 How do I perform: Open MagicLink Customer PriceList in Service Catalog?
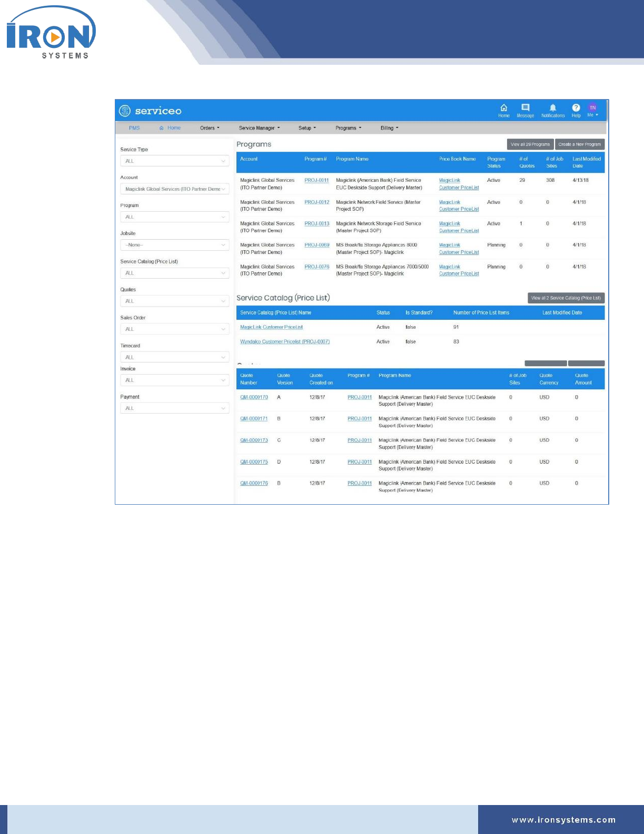coord(271,327)
